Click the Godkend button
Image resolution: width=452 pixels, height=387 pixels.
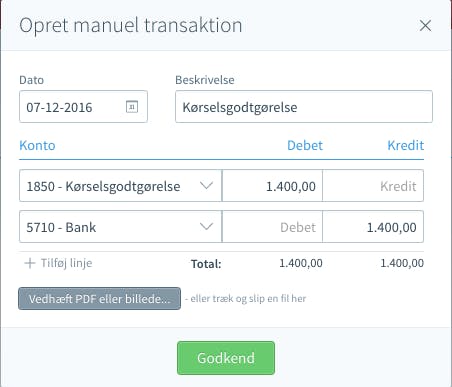point(226,358)
